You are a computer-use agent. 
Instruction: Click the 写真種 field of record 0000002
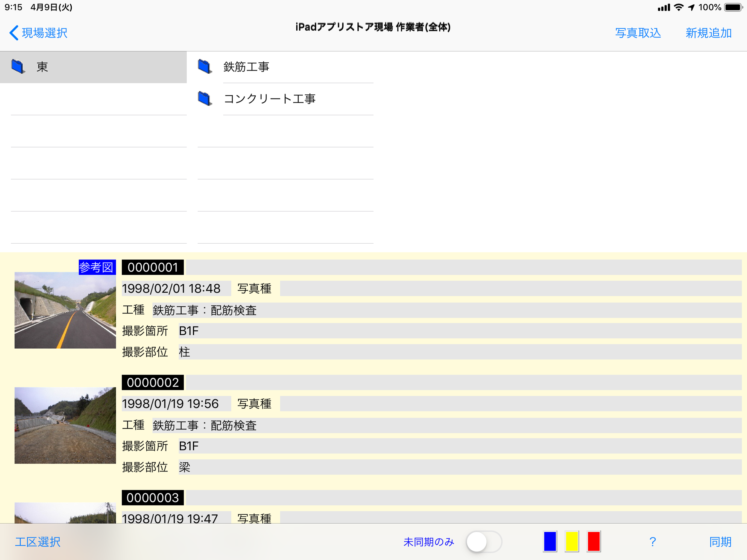(510, 404)
